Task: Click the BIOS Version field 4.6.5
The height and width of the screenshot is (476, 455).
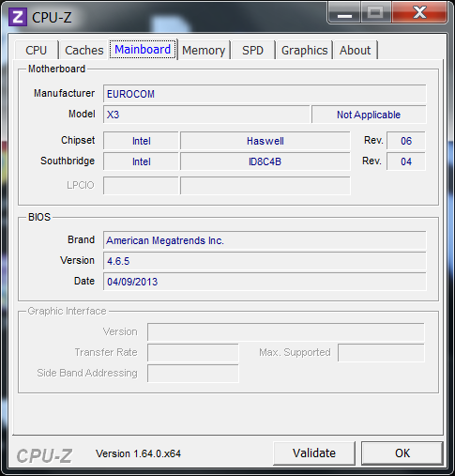Action: click(x=265, y=261)
